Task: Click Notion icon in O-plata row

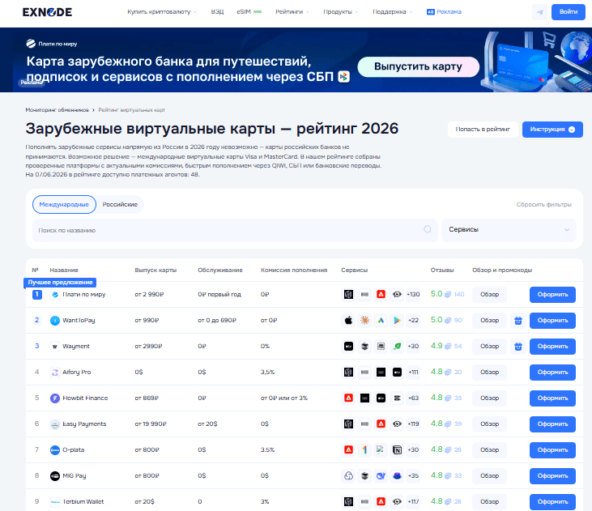Action: (x=397, y=449)
